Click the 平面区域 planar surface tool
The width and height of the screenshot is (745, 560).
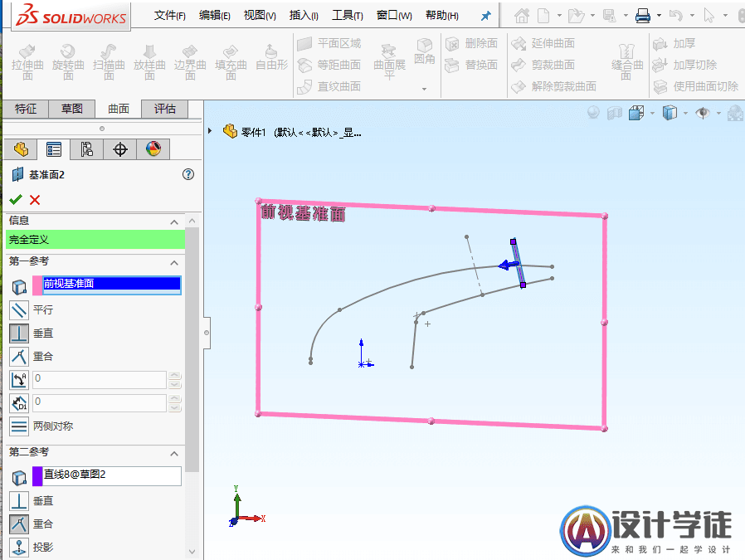(329, 44)
